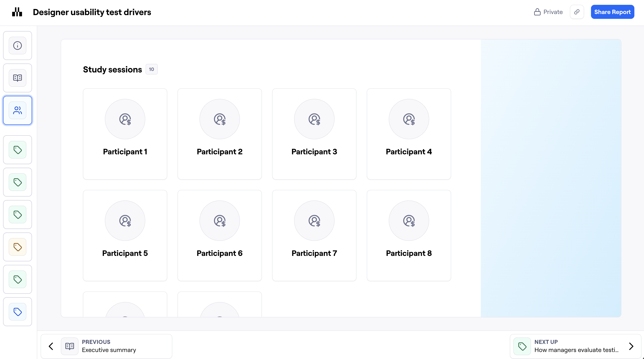Open the executive summary book icon in sidebar
The height and width of the screenshot is (359, 644).
click(x=18, y=78)
